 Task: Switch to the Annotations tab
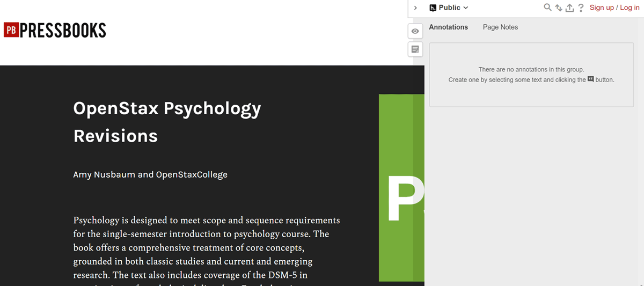pyautogui.click(x=448, y=27)
